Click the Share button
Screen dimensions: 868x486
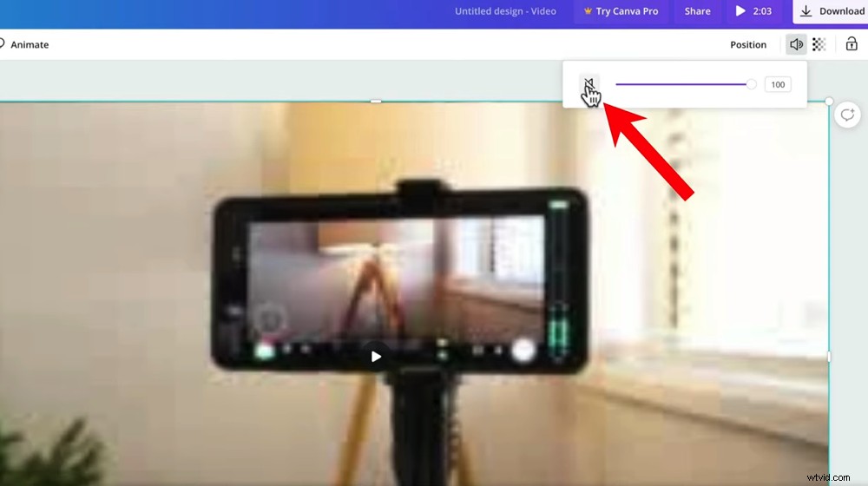pos(698,11)
